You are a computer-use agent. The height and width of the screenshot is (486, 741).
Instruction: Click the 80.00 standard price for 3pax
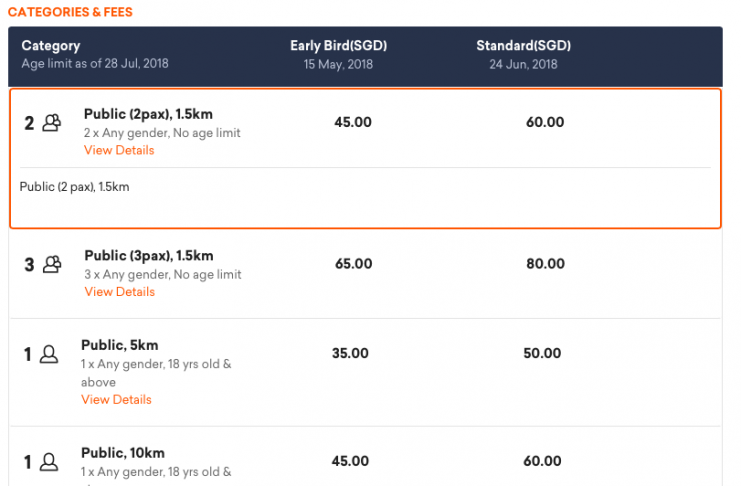pos(545,263)
